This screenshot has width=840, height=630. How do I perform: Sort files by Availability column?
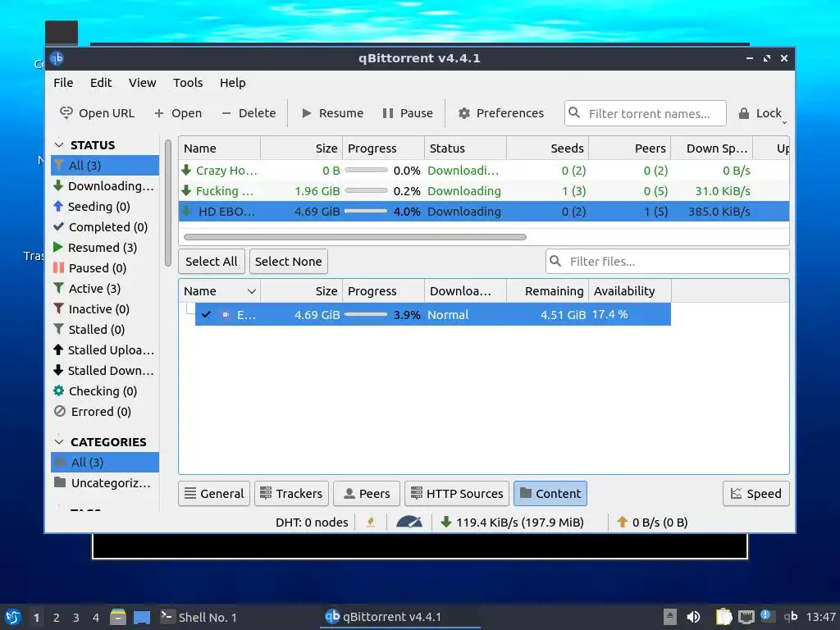630,291
